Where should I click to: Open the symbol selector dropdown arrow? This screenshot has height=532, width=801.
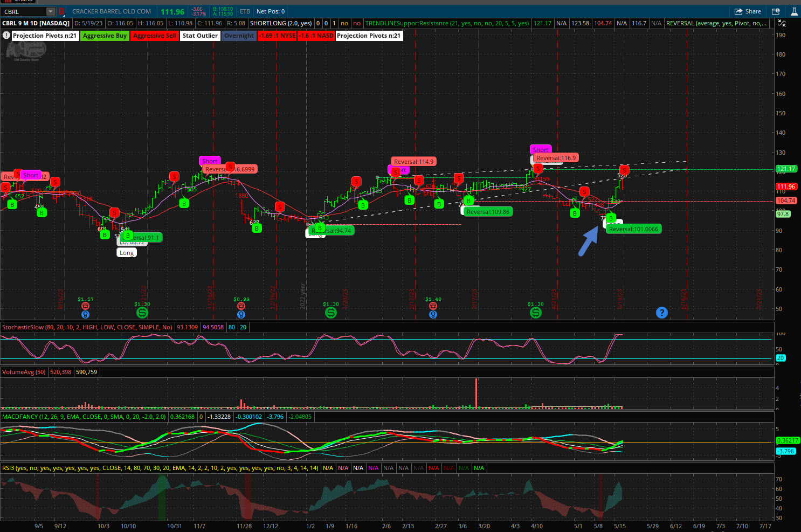[x=50, y=11]
